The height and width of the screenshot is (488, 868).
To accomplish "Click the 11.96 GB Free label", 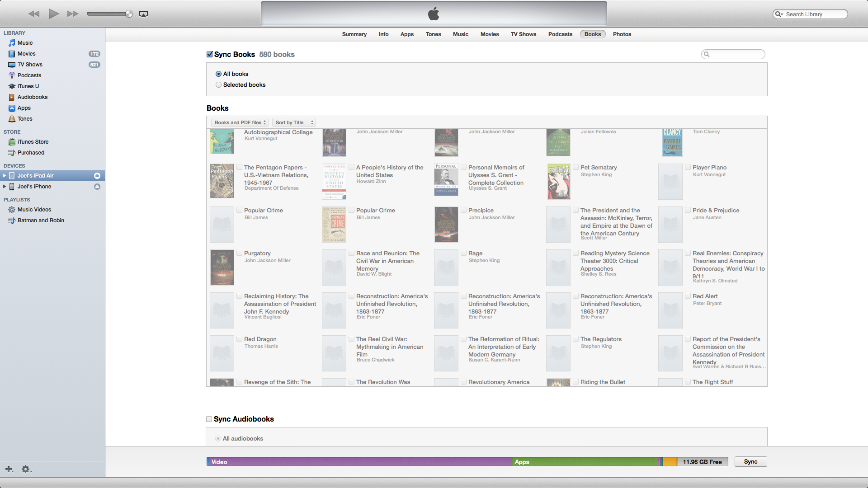I will [x=702, y=462].
